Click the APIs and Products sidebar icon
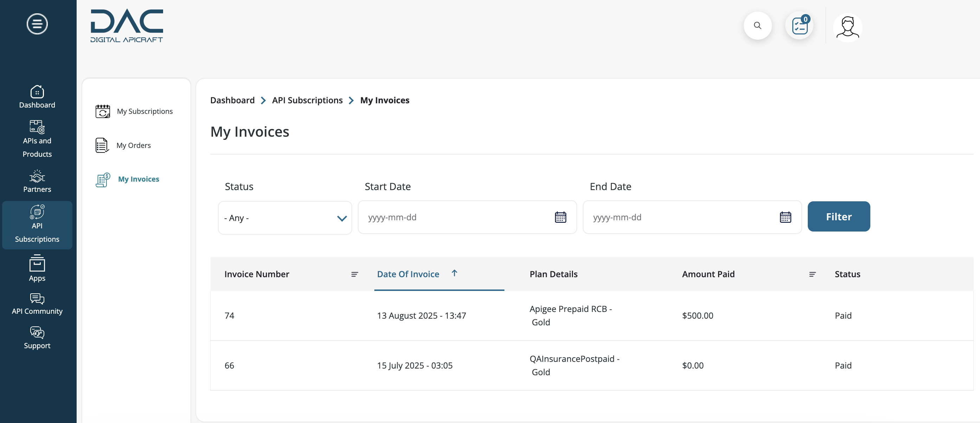This screenshot has width=980, height=423. pos(37,127)
